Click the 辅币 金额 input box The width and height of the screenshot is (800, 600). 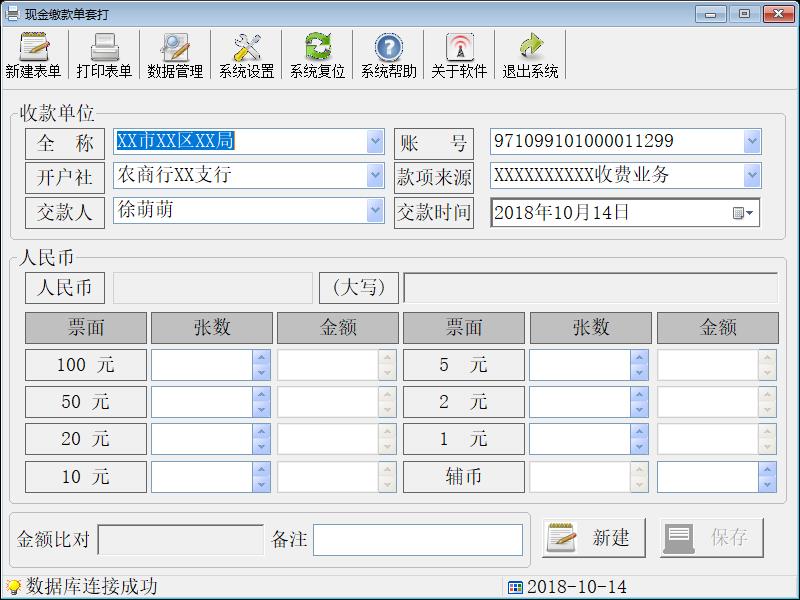point(708,477)
